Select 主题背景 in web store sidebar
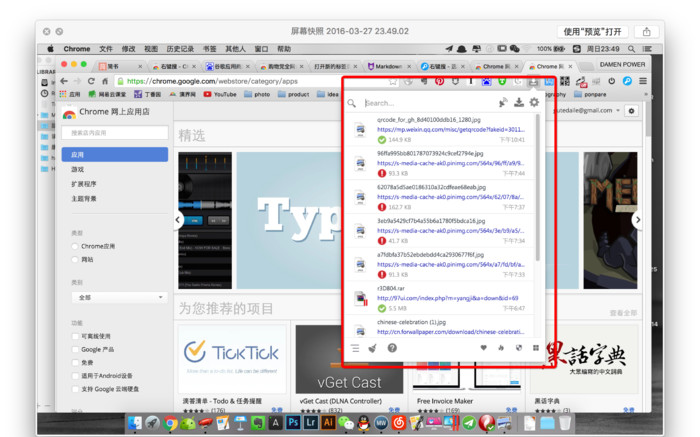The height and width of the screenshot is (437, 700). pos(83,199)
